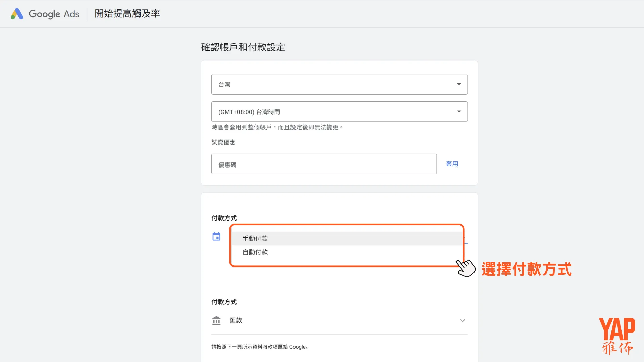
Task: Click the blue calendar icon beside payment options
Action: pyautogui.click(x=216, y=236)
